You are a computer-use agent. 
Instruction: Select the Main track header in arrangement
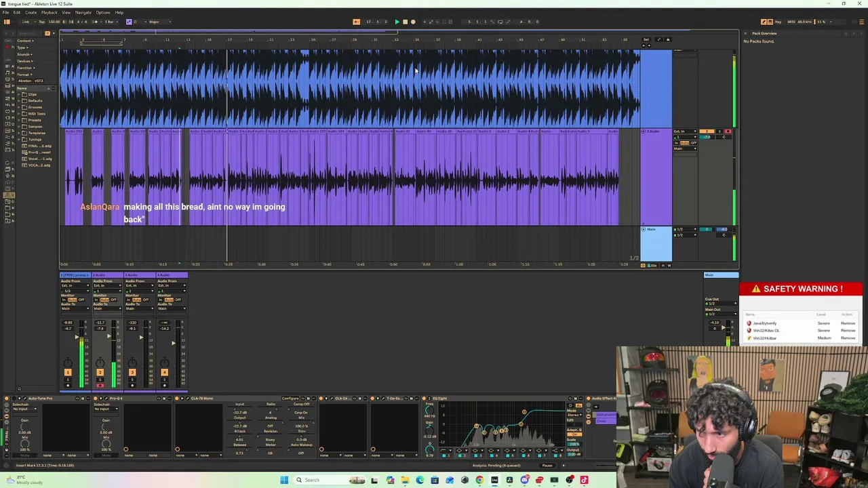656,245
